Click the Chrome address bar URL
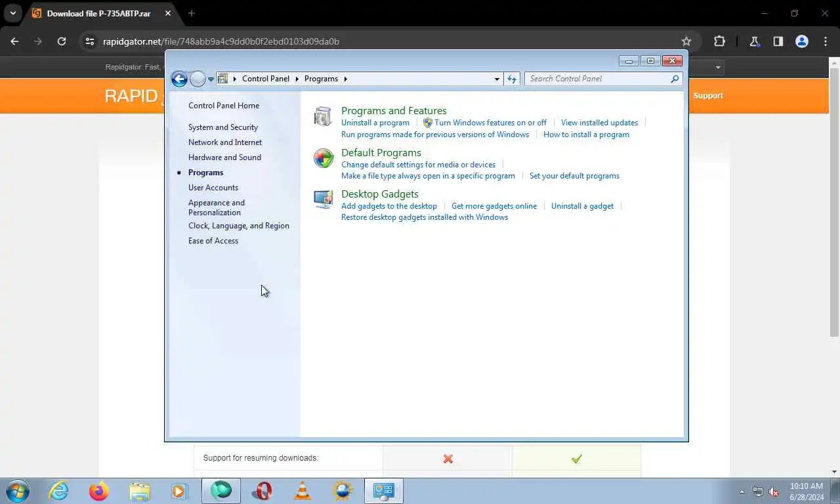This screenshot has width=840, height=504. [x=221, y=41]
